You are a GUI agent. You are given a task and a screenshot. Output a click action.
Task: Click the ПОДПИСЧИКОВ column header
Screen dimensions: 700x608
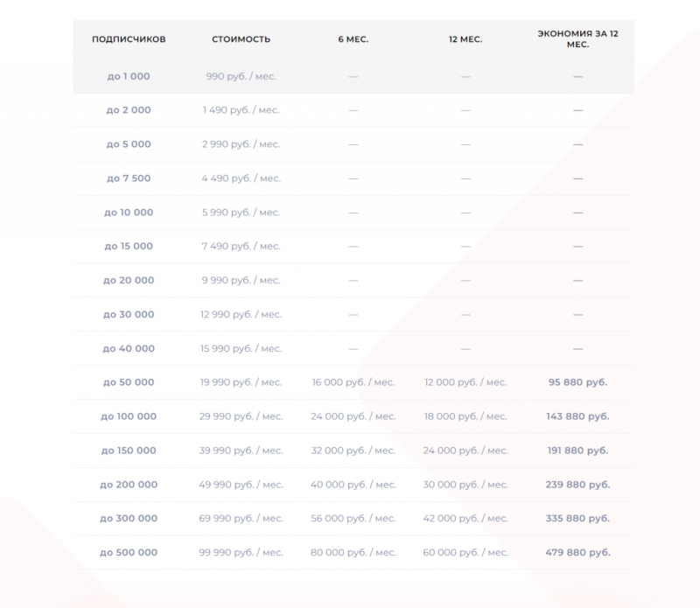(x=129, y=39)
